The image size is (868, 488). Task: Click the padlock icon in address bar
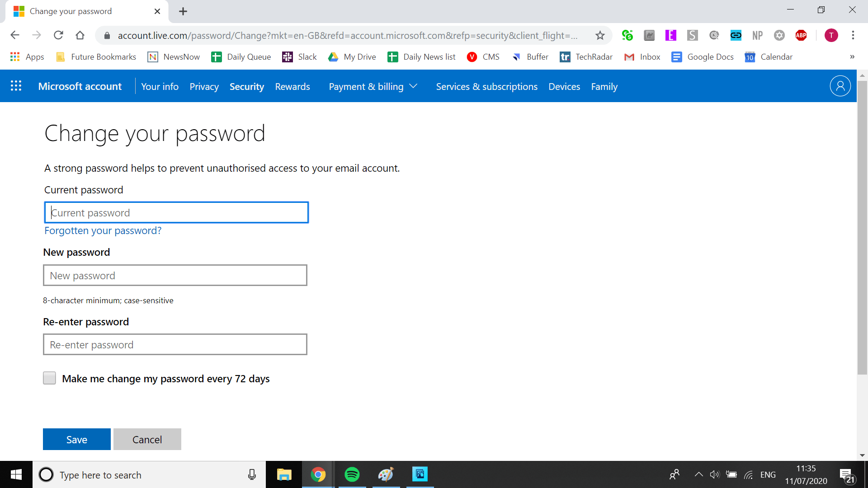tap(107, 35)
